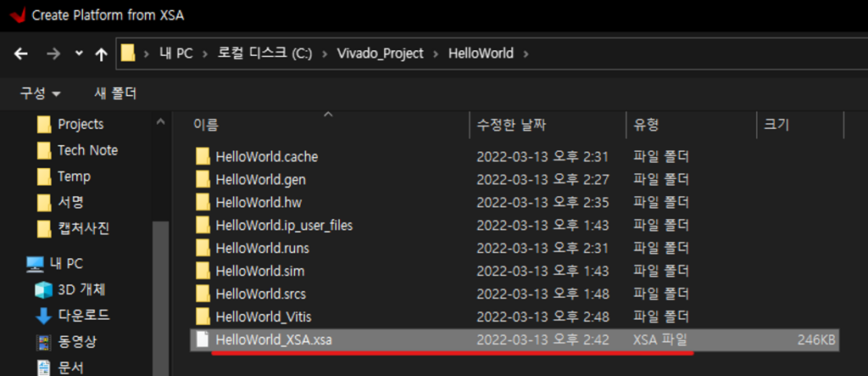Click the 문서 document icon

click(43, 368)
